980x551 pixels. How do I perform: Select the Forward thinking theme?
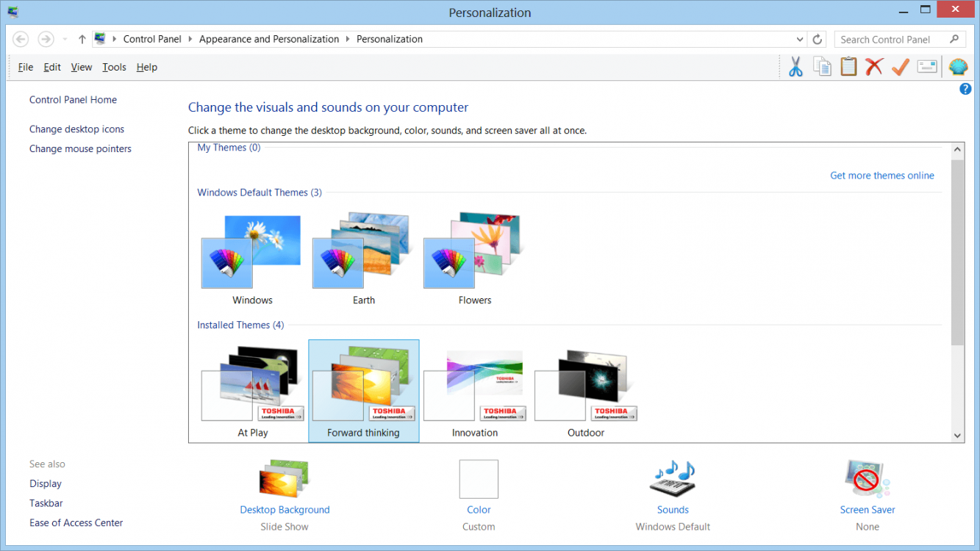[x=363, y=392]
